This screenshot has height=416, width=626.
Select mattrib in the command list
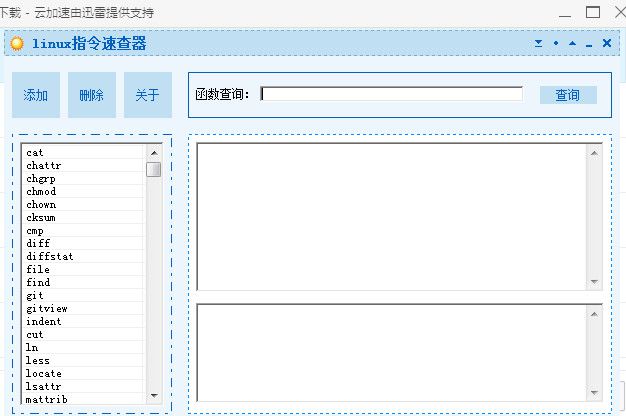[x=83, y=398]
